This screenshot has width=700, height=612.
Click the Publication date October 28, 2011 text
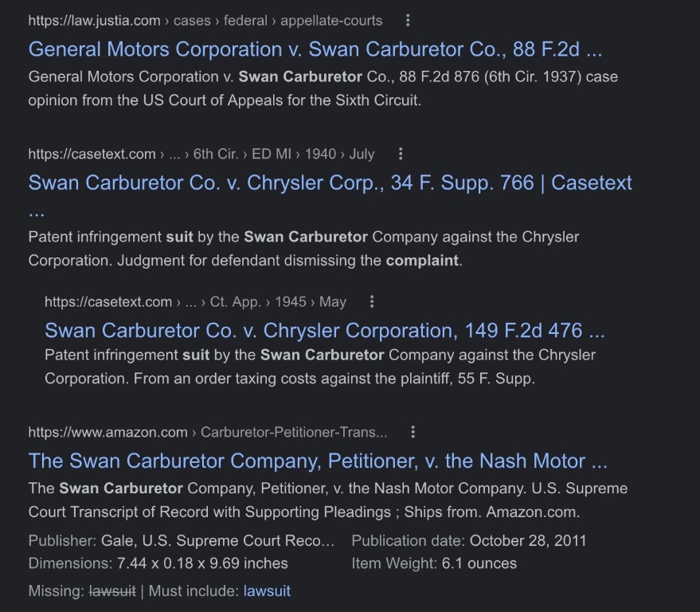[468, 541]
